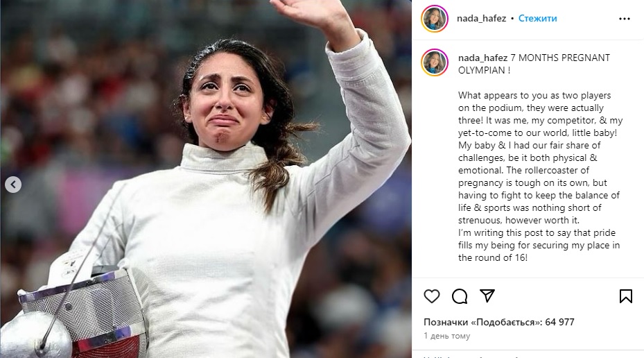
Task: Click the caption text '7 MONTHS PREGNANT OLYMPIAN'
Action: (534, 64)
